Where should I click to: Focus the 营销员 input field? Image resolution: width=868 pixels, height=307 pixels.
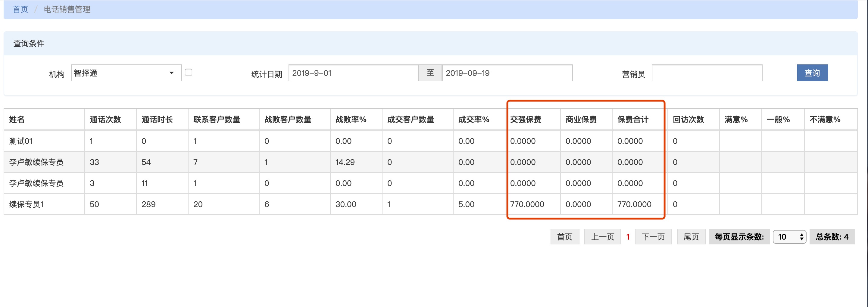tap(707, 73)
